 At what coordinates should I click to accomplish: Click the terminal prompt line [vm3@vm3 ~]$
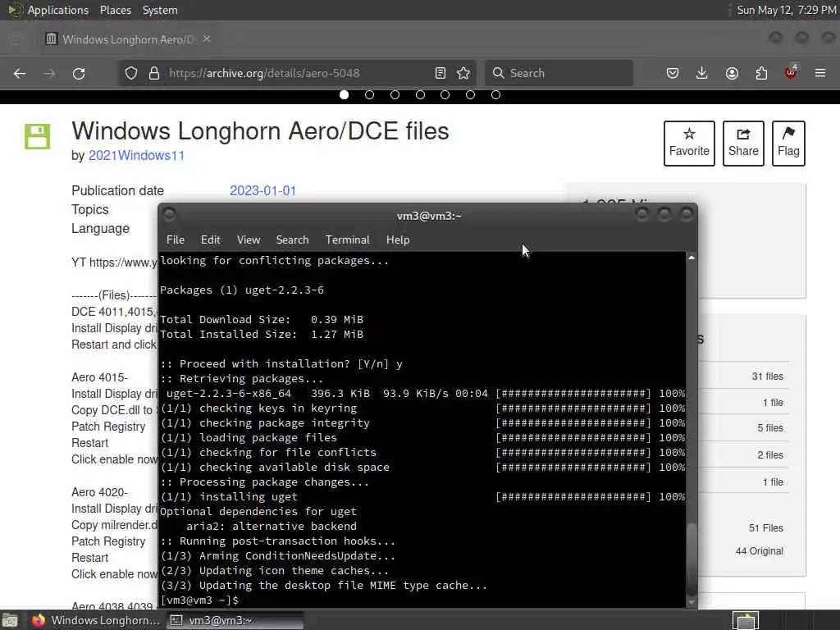click(199, 600)
